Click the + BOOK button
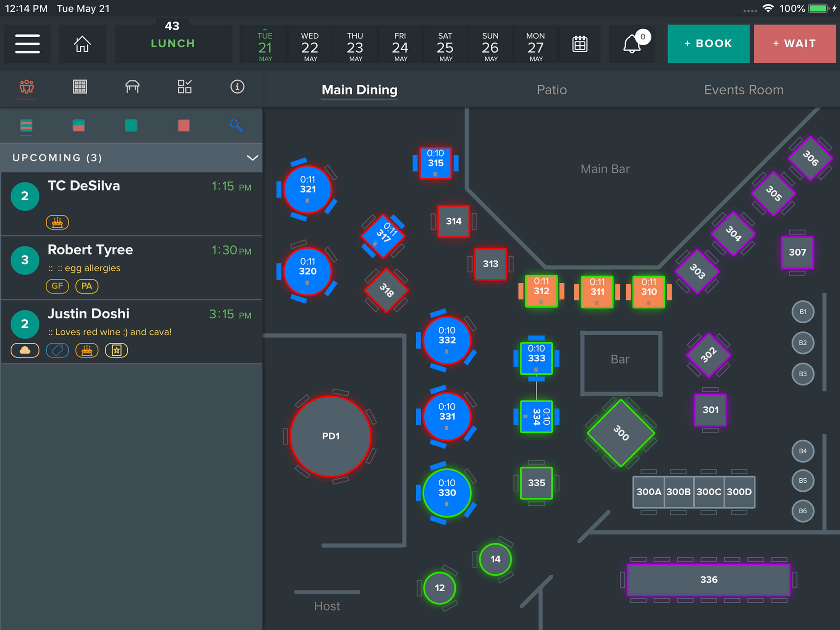840x630 pixels. pyautogui.click(x=708, y=44)
